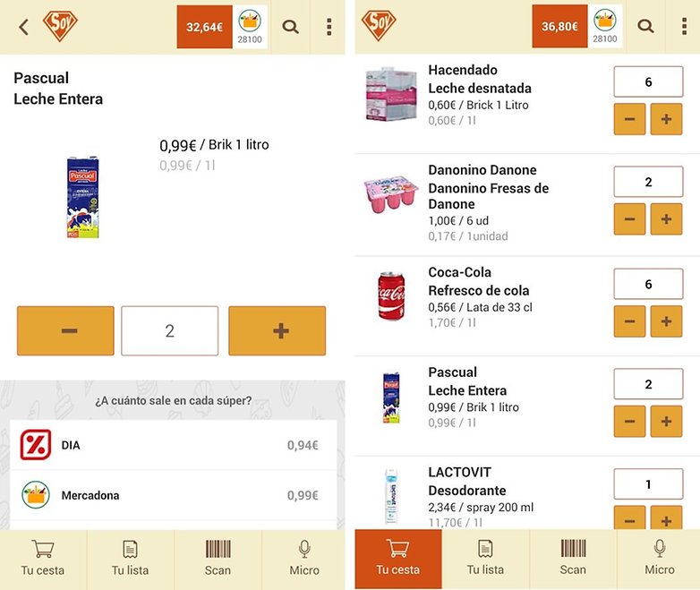Reduce the Hacendado Leche desnatada quantity
Image resolution: width=700 pixels, height=590 pixels.
pos(629,119)
